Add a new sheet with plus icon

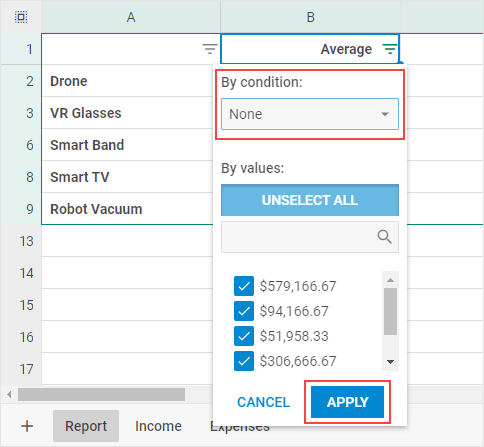[27, 426]
